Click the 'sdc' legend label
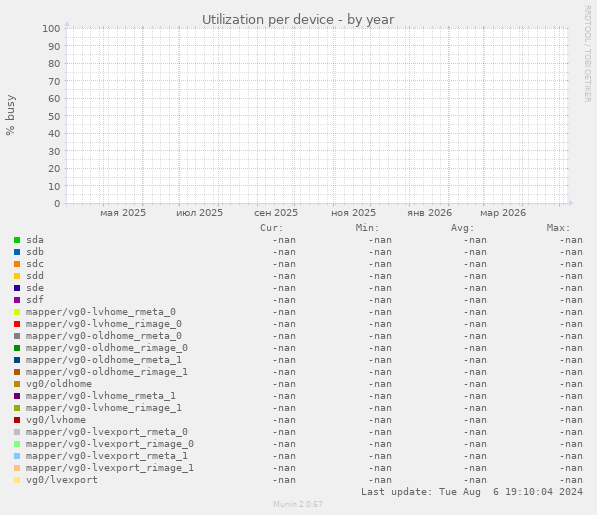Image resolution: width=597 pixels, height=515 pixels. click(x=35, y=264)
